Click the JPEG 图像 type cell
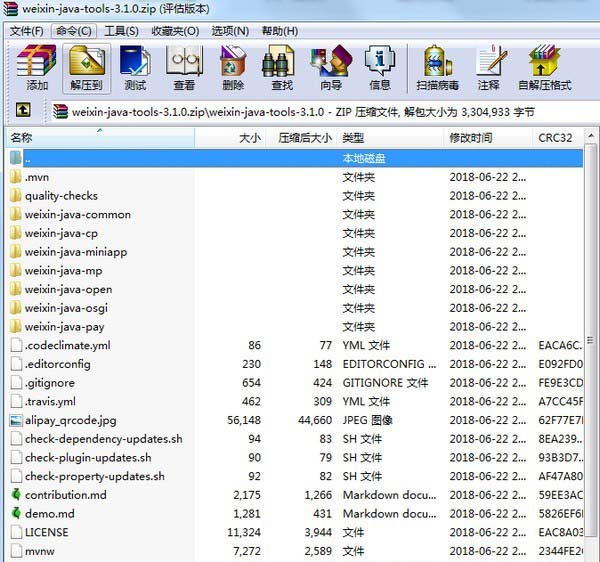600x562 pixels. point(368,420)
